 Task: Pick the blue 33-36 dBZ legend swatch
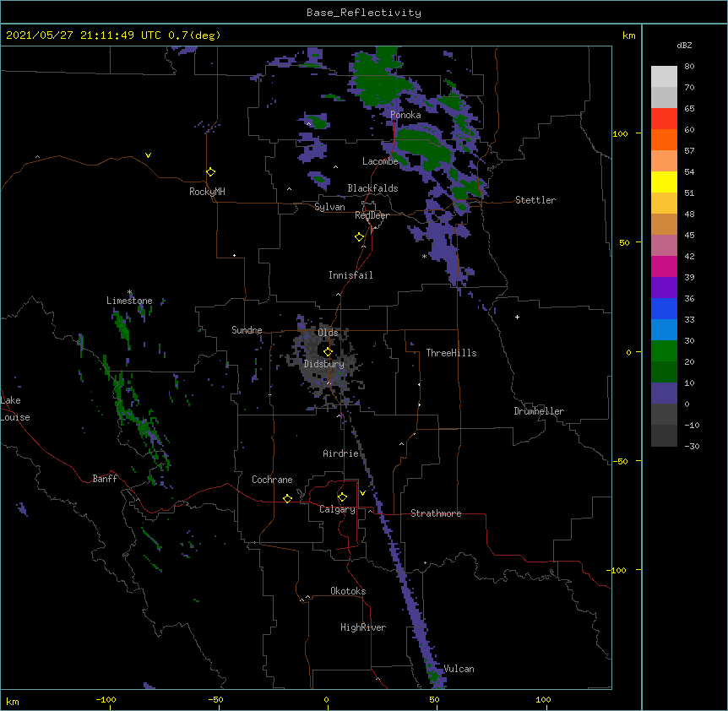(x=664, y=308)
